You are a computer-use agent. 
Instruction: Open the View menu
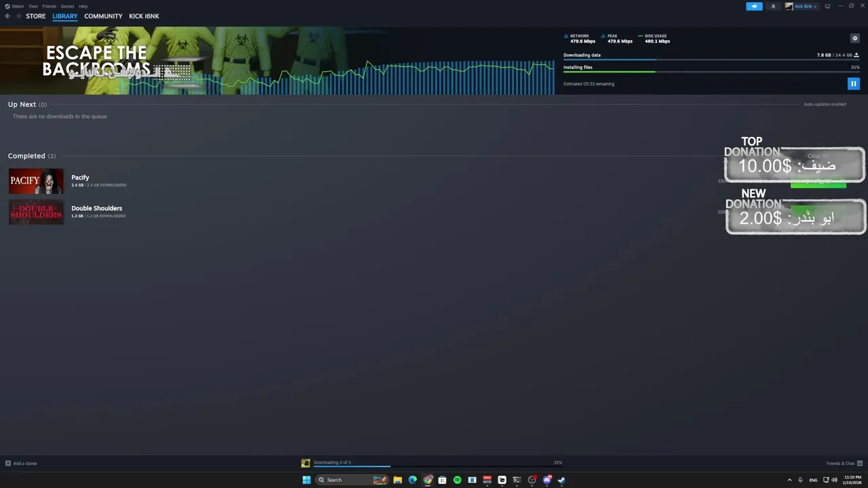tap(33, 6)
